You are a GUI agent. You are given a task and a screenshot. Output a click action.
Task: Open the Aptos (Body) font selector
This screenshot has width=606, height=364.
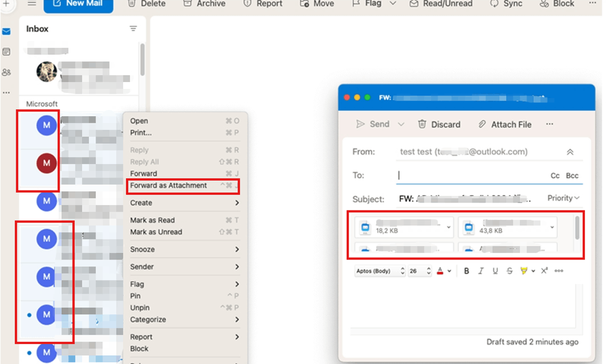(x=380, y=271)
